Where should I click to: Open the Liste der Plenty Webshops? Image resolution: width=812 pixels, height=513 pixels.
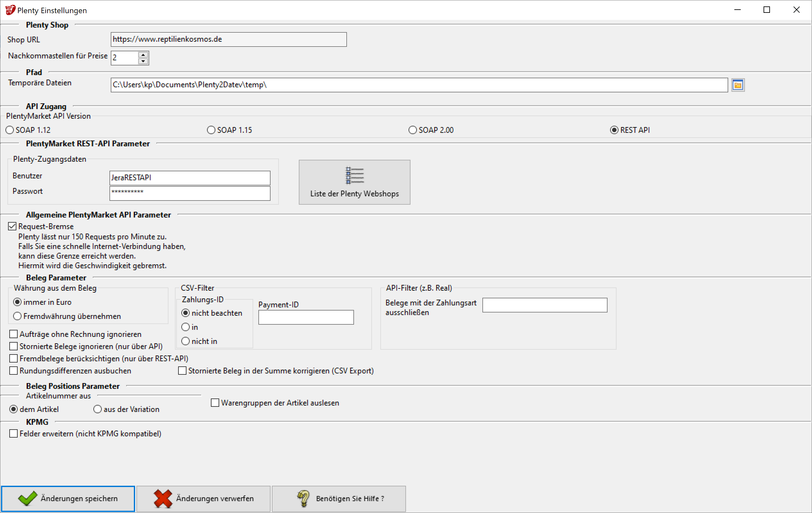(354, 182)
